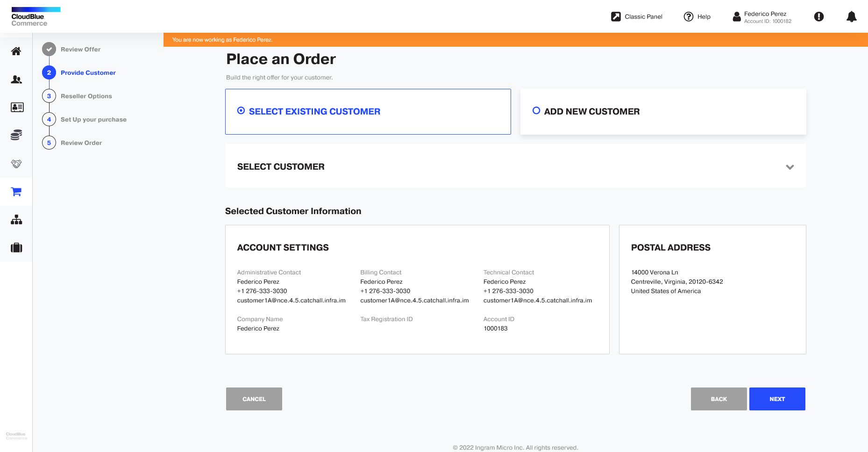Open the notifications bell icon

point(852,17)
